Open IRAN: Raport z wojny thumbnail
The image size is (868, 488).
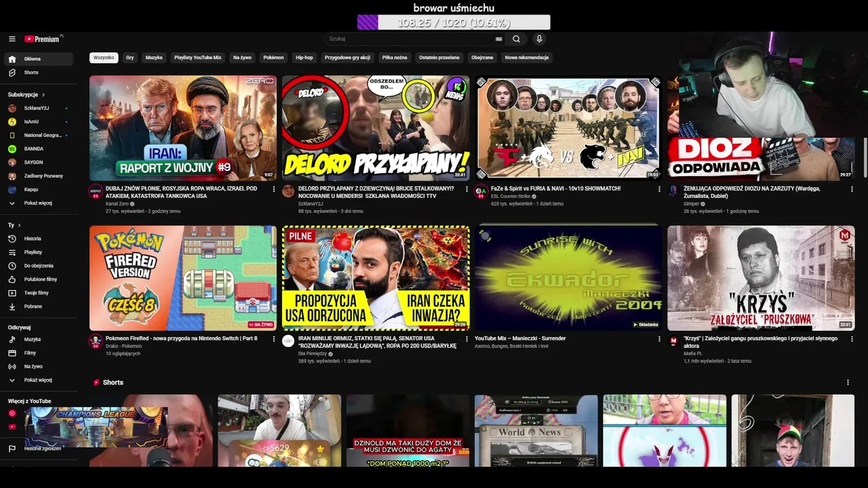pyautogui.click(x=183, y=127)
